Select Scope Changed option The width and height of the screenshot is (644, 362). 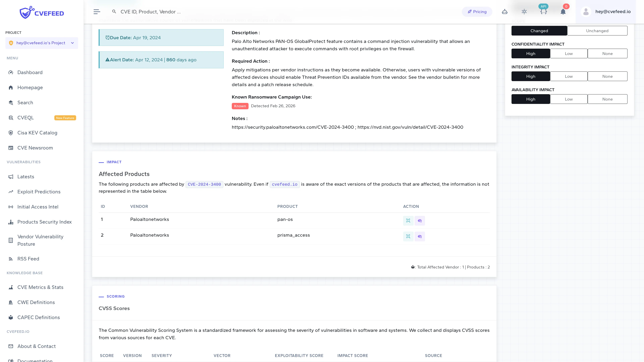[539, 31]
